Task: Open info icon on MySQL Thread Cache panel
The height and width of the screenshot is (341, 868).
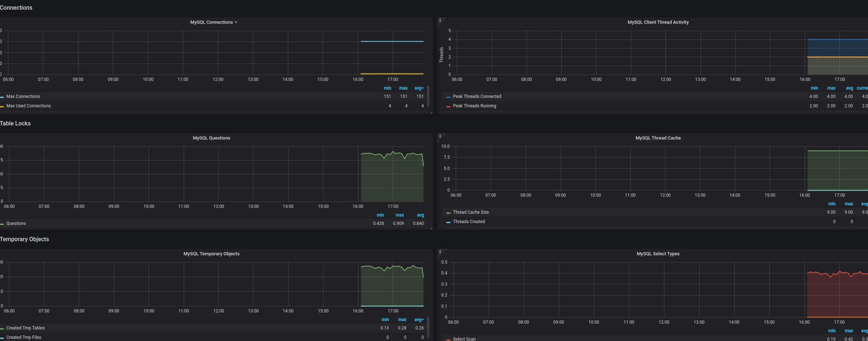Action: (440, 136)
